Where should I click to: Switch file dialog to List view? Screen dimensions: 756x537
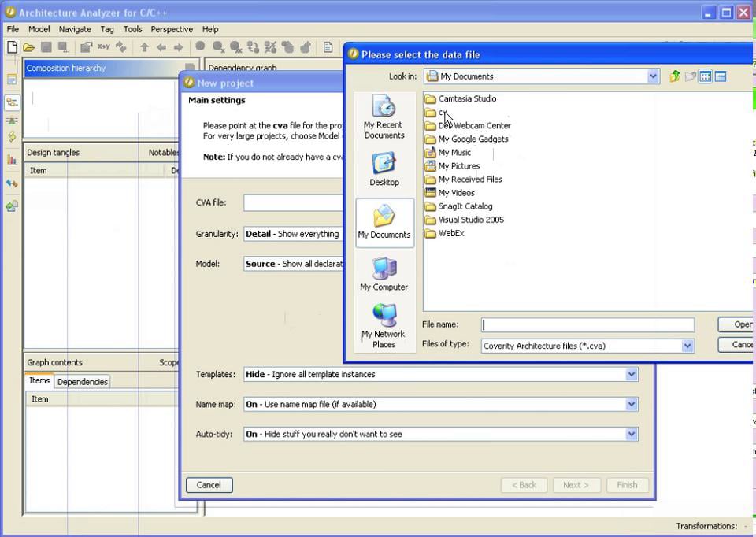coord(706,76)
